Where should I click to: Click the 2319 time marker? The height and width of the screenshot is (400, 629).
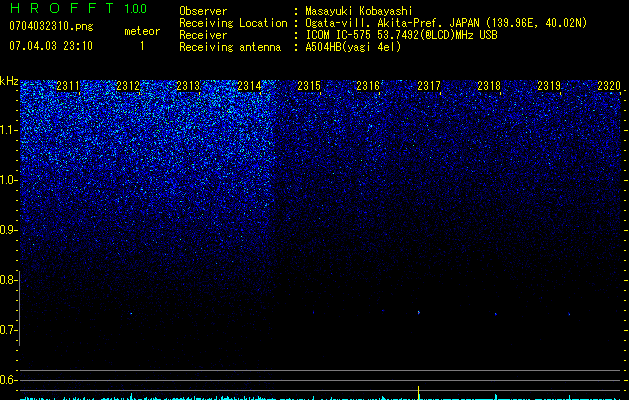(549, 85)
